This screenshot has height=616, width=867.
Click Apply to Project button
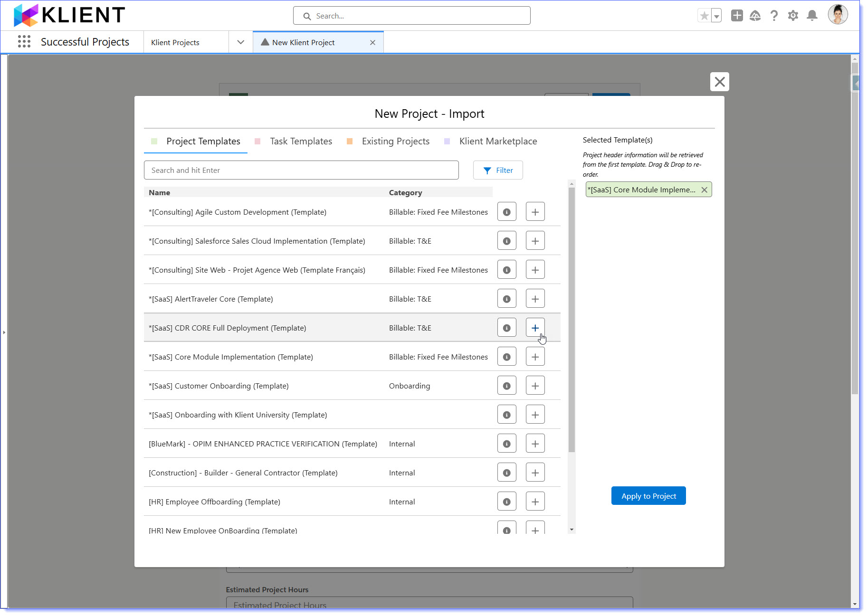pyautogui.click(x=648, y=496)
